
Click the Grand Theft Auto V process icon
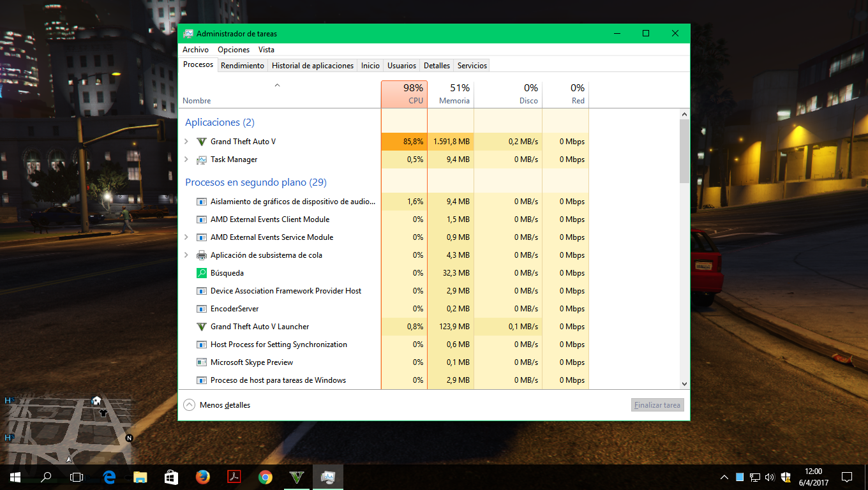(x=202, y=142)
